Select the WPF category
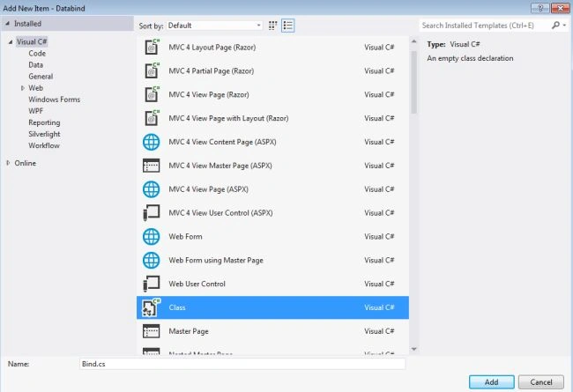Viewport: 573px width, 392px height. click(x=35, y=111)
